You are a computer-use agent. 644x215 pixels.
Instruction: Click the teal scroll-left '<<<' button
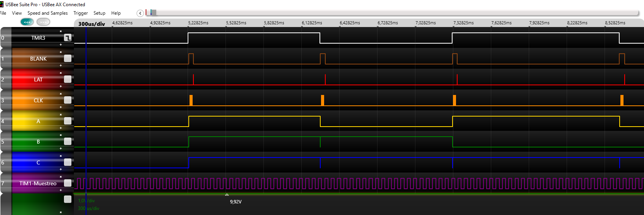[27, 22]
